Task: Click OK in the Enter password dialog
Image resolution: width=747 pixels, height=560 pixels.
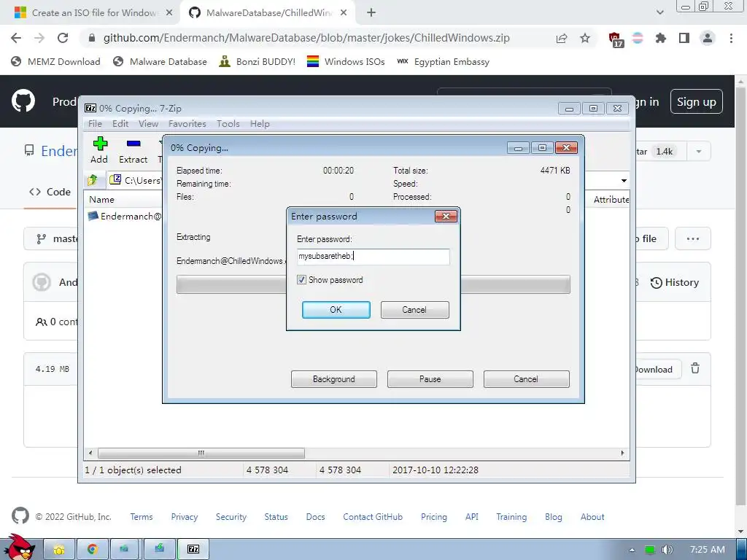Action: 336,309
